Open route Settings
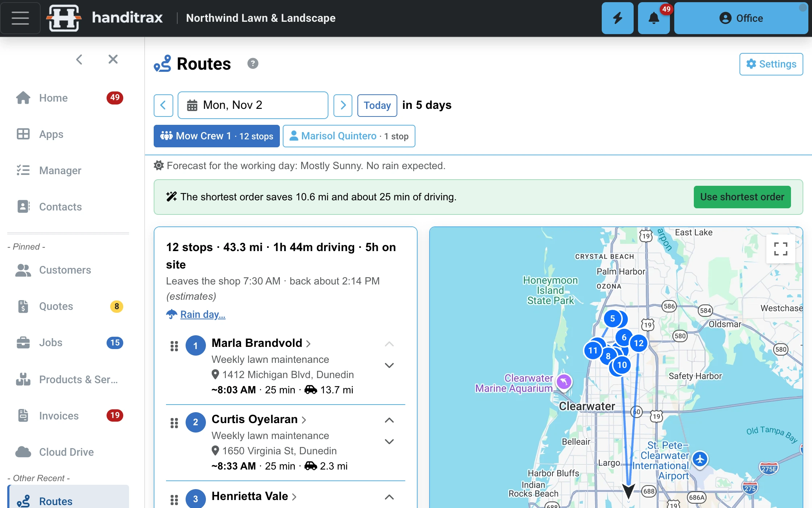The height and width of the screenshot is (508, 812). tap(771, 64)
